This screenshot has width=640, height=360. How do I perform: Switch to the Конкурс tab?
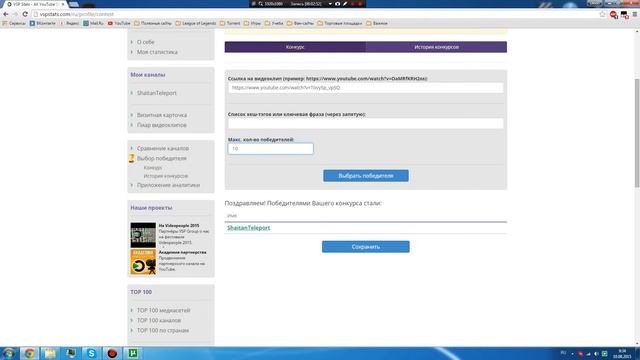pos(295,47)
